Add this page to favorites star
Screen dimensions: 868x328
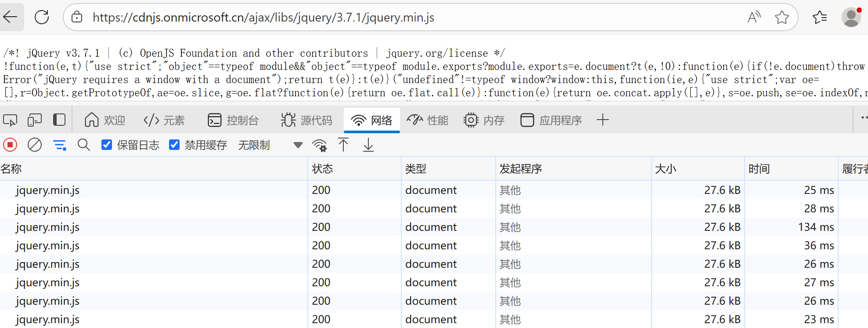coord(782,17)
